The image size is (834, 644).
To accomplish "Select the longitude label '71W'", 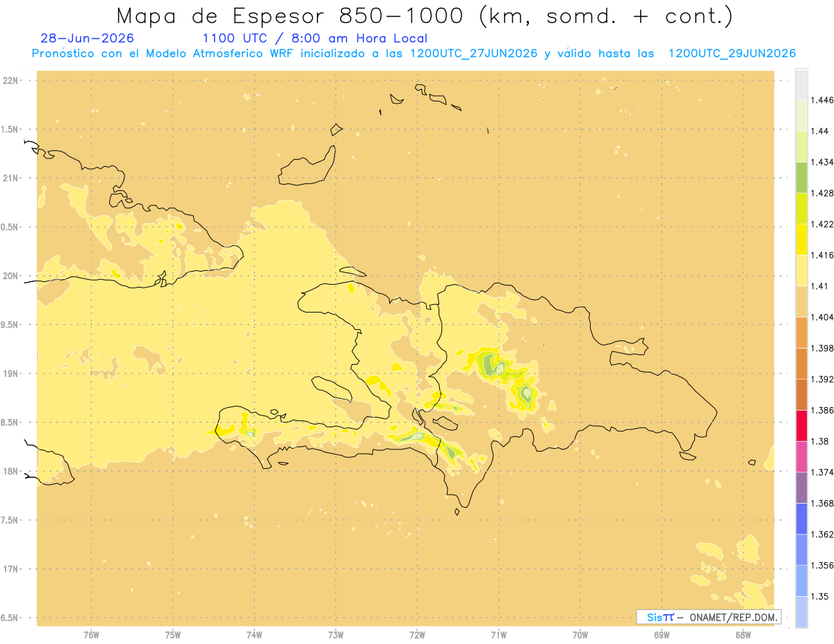I will [x=498, y=635].
